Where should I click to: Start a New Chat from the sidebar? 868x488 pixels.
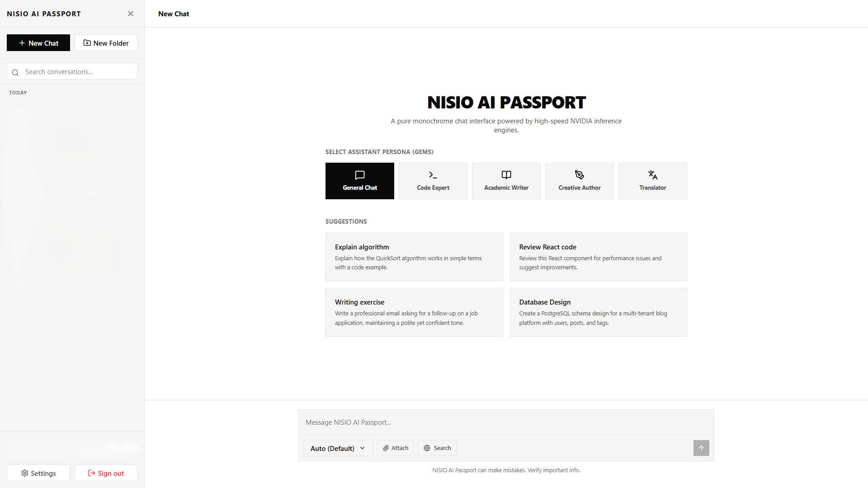click(38, 43)
